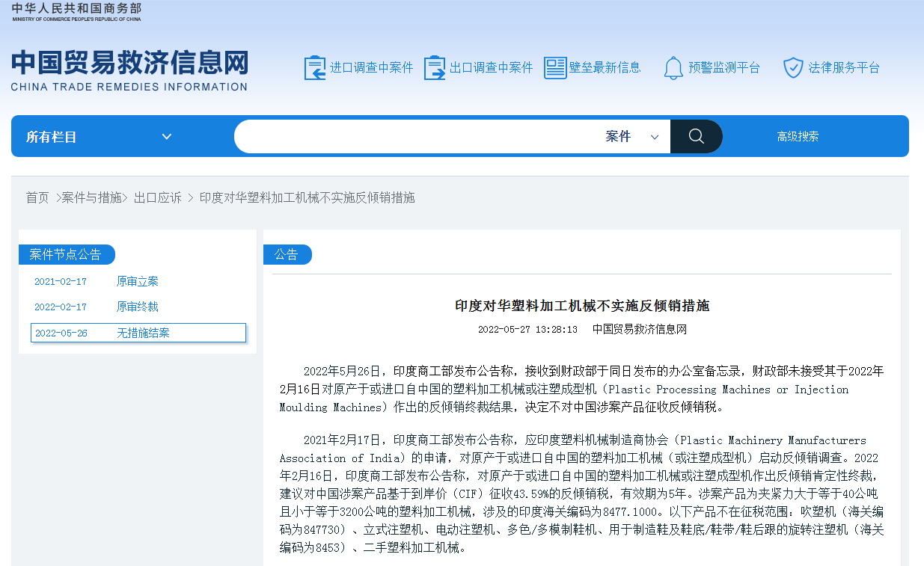924x566 pixels.
Task: Click the 2022-02-17 date entry
Action: coord(61,307)
